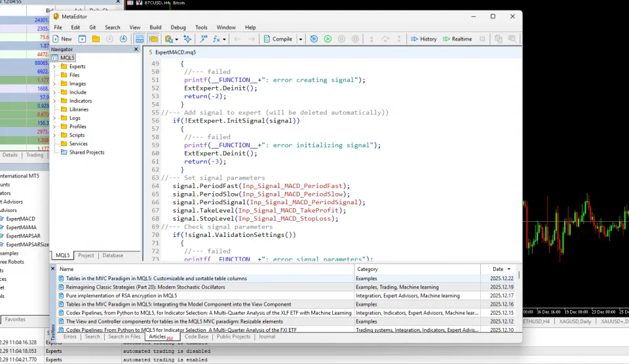Switch to the Code Base tab
The height and width of the screenshot is (364, 629).
197,337
